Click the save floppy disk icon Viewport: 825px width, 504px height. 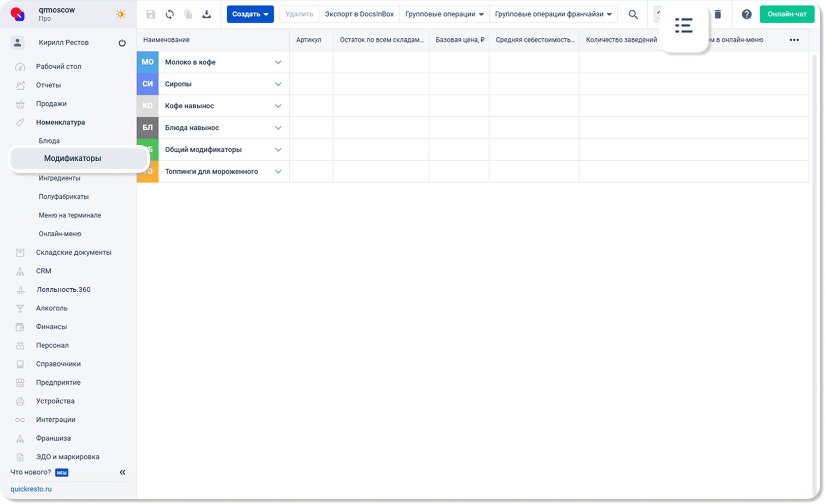151,15
